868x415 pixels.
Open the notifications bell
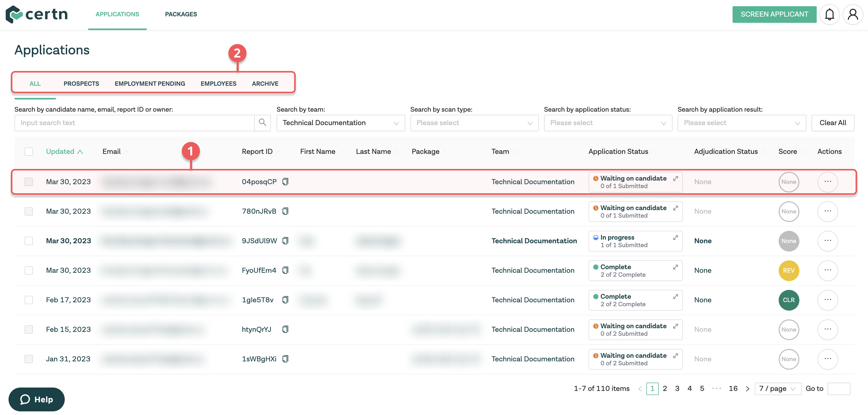tap(829, 15)
